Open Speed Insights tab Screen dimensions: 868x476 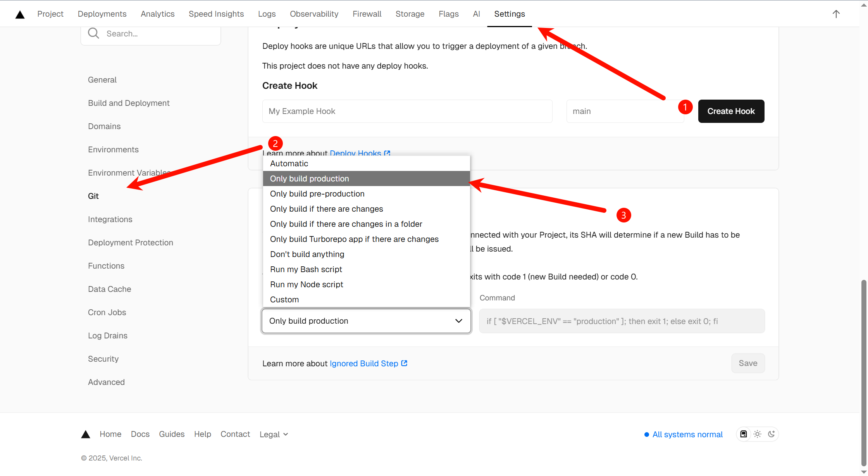216,14
